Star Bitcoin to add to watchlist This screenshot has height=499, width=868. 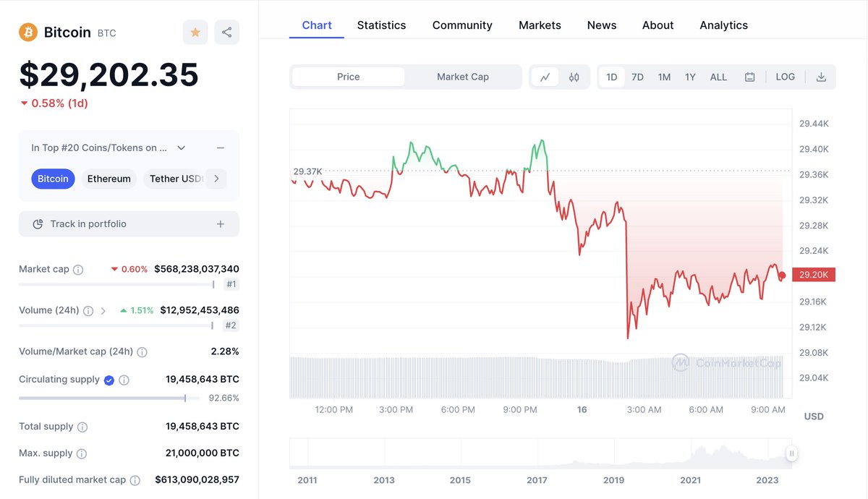click(195, 32)
